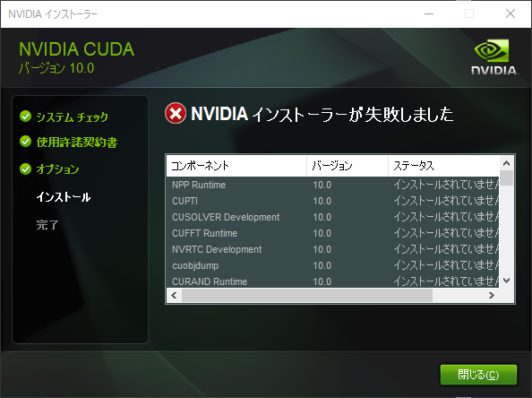Image resolution: width=532 pixels, height=398 pixels.
Task: Click the ステータス column header
Action: pyautogui.click(x=444, y=166)
